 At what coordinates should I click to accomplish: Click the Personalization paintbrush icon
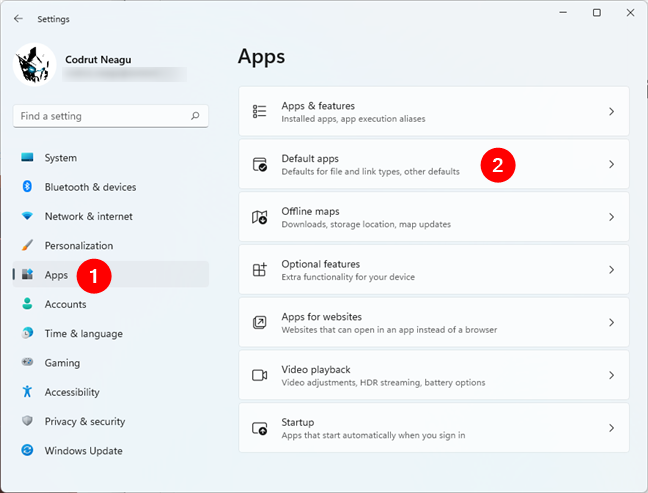(x=27, y=245)
